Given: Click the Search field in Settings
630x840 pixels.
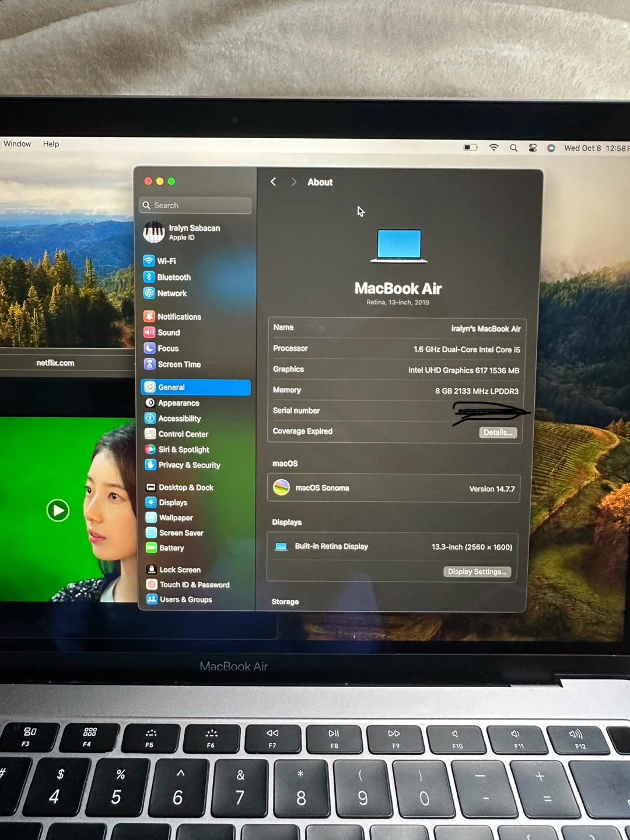Looking at the screenshot, I should (x=196, y=205).
